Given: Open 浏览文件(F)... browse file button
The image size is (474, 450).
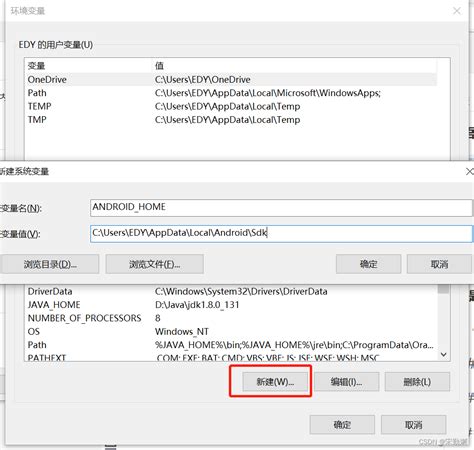Looking at the screenshot, I should coord(154,264).
